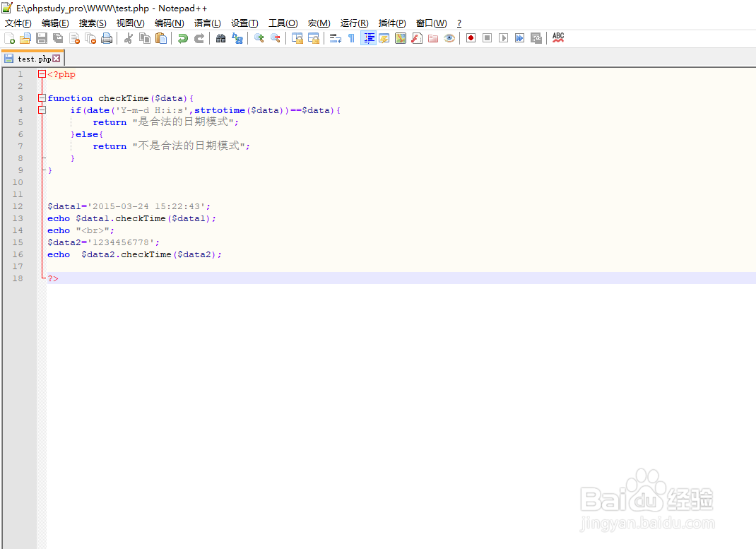Click the echo "<br>" line
The image size is (756, 549).
81,230
